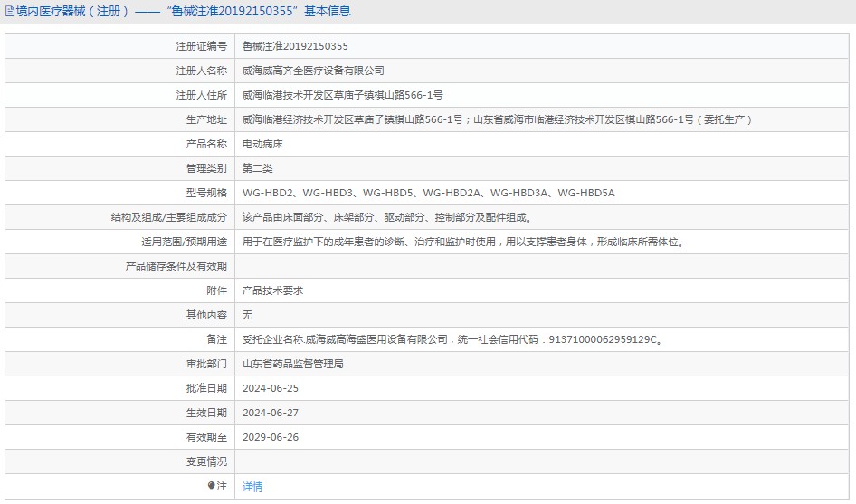
Task: Select approval date 2024-06-25
Action: click(x=271, y=389)
